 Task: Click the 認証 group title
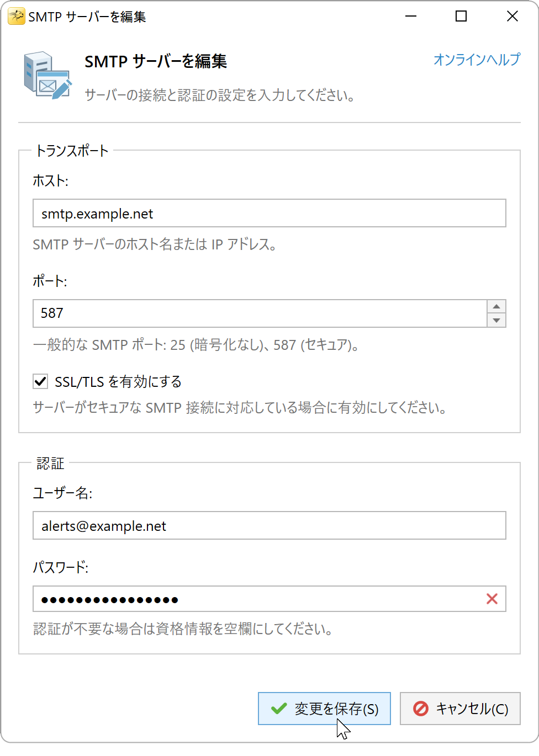coord(50,463)
